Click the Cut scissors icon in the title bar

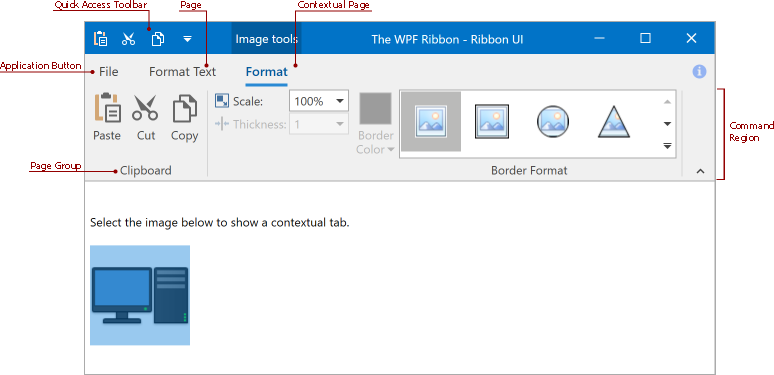click(128, 38)
